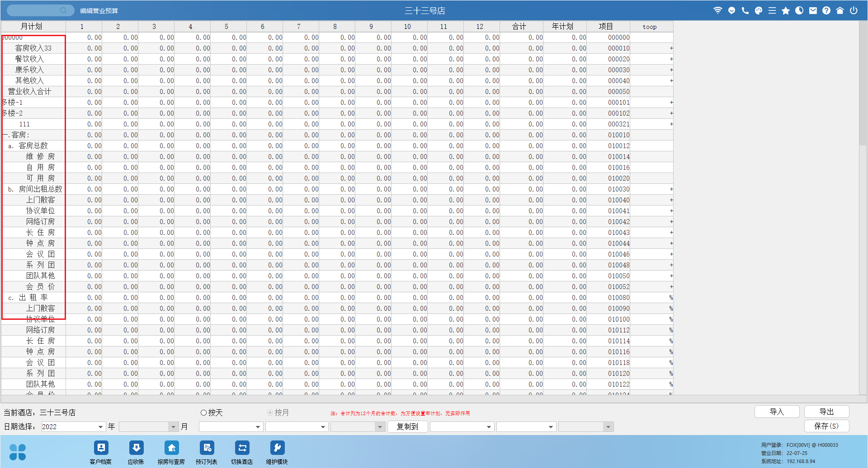Viewport: 868px width, 468px height.
Task: Click project code 010030
Action: [x=618, y=189]
